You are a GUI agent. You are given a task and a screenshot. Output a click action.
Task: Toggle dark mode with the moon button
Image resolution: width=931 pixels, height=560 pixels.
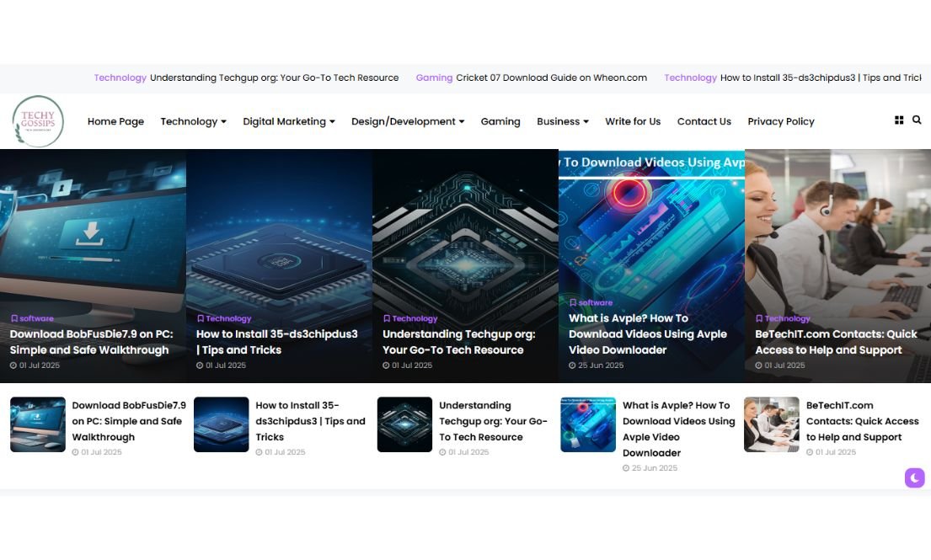point(914,477)
